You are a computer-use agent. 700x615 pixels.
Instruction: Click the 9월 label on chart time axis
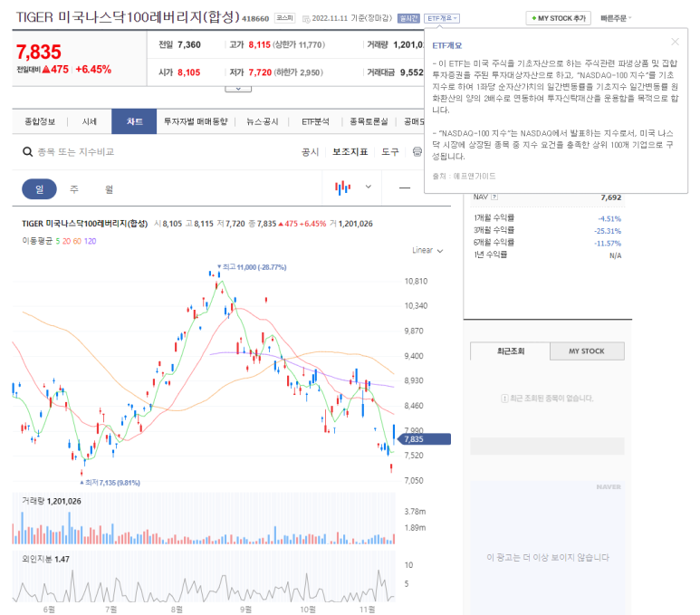(245, 610)
